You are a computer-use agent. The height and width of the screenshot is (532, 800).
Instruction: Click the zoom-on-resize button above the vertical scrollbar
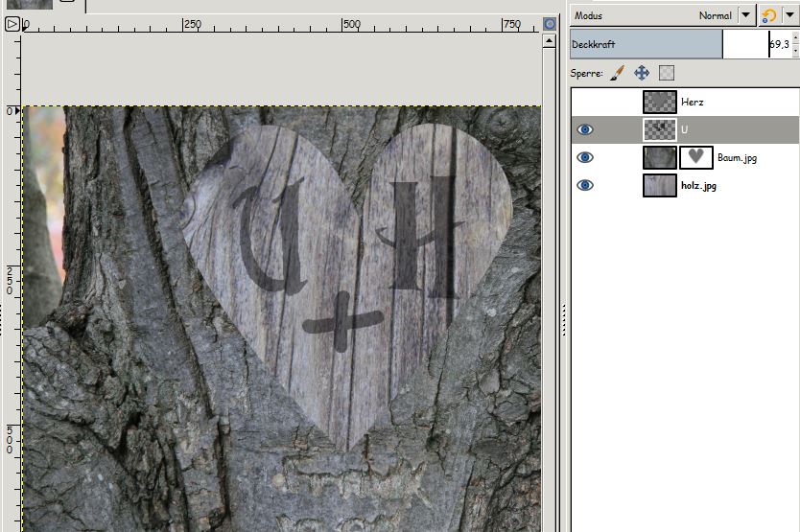pos(549,24)
